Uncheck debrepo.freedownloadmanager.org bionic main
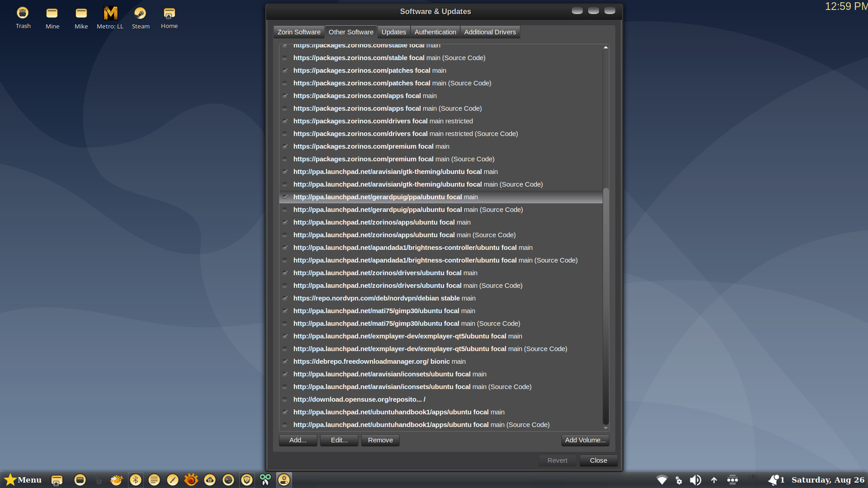The height and width of the screenshot is (488, 868). click(285, 361)
